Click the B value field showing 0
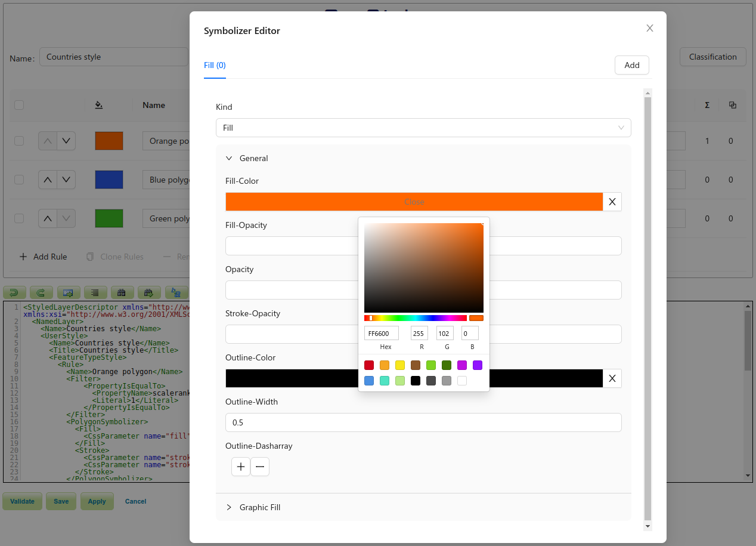 click(470, 333)
